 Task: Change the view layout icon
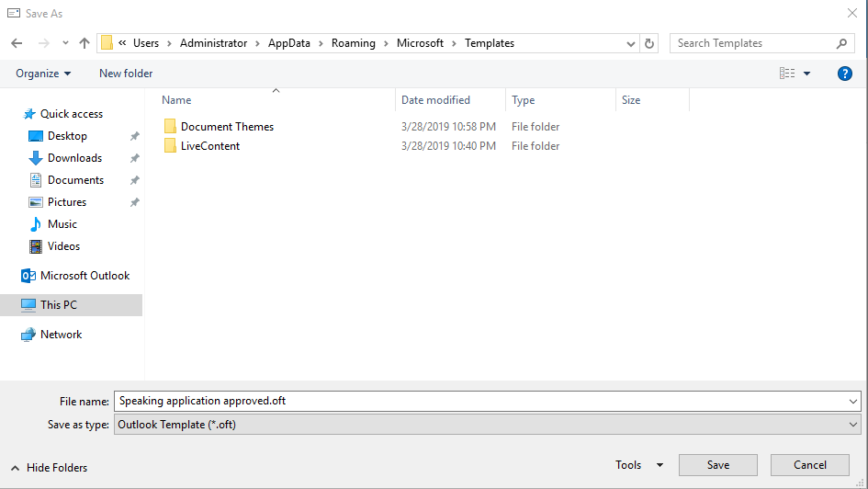(786, 74)
